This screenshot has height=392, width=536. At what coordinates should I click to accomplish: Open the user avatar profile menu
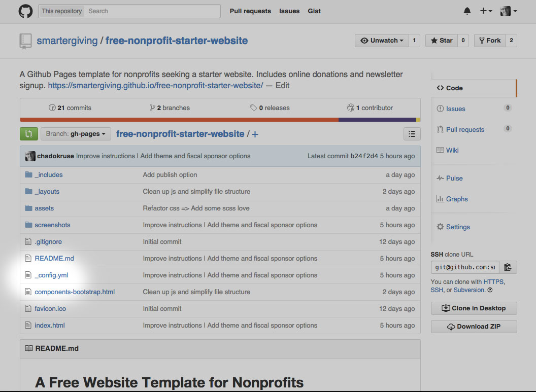click(x=508, y=11)
